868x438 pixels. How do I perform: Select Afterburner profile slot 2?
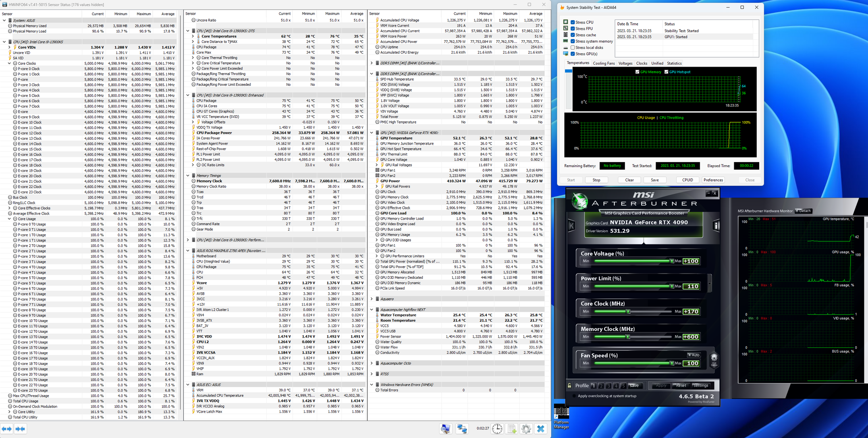tap(601, 386)
